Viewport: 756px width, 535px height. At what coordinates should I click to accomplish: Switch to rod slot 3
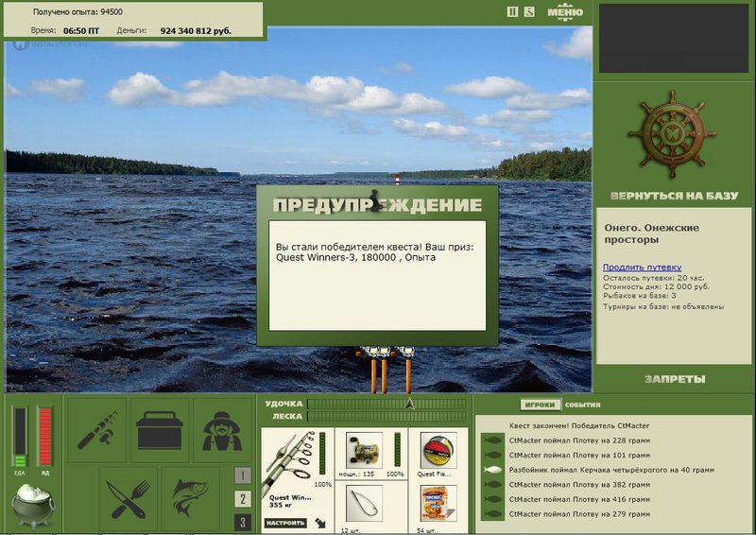(243, 523)
